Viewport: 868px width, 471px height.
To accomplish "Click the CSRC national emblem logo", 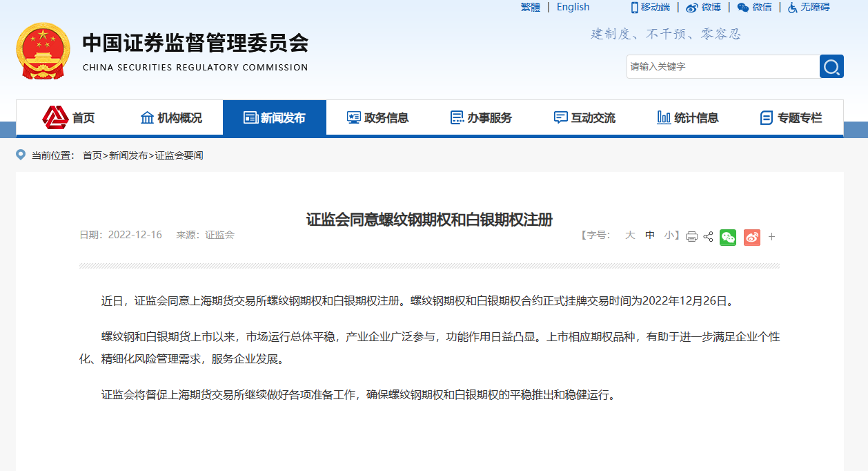I will point(43,52).
